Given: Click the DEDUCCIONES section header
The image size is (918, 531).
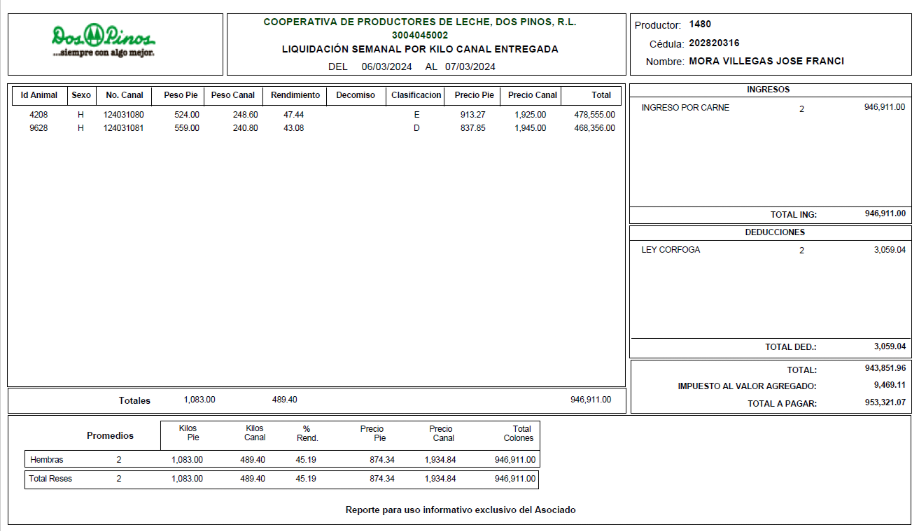Looking at the screenshot, I should point(768,232).
